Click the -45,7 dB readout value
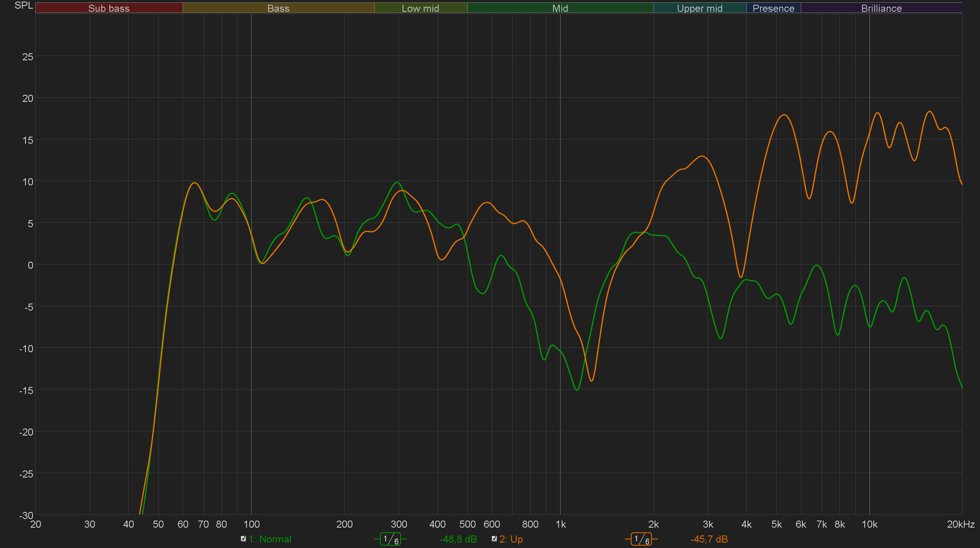The height and width of the screenshot is (548, 980). pos(709,539)
